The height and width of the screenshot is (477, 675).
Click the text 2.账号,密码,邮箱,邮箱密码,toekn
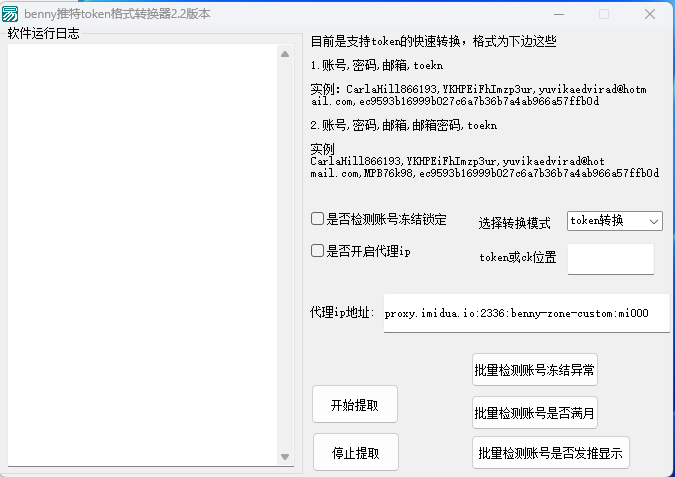tap(404, 125)
